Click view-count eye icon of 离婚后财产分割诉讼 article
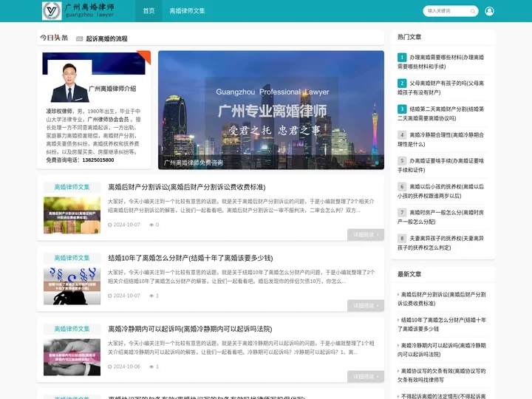This screenshot has height=399, width=532. (x=151, y=225)
